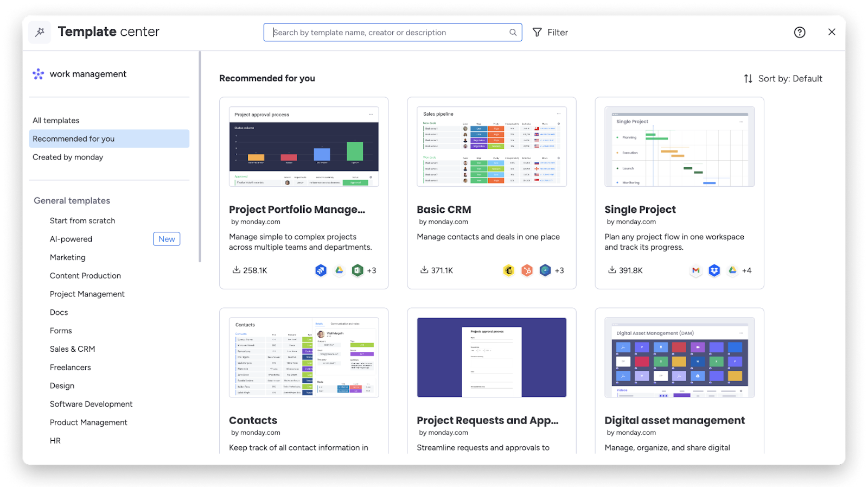Open Marketing category
The height and width of the screenshot is (487, 868).
(68, 257)
